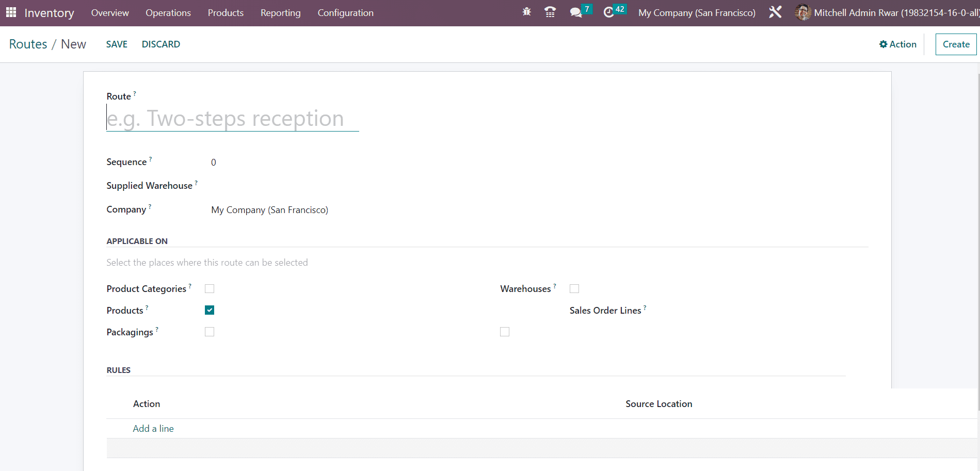The width and height of the screenshot is (980, 471).
Task: Switch company via My Company (San Francisco)
Action: (x=697, y=13)
